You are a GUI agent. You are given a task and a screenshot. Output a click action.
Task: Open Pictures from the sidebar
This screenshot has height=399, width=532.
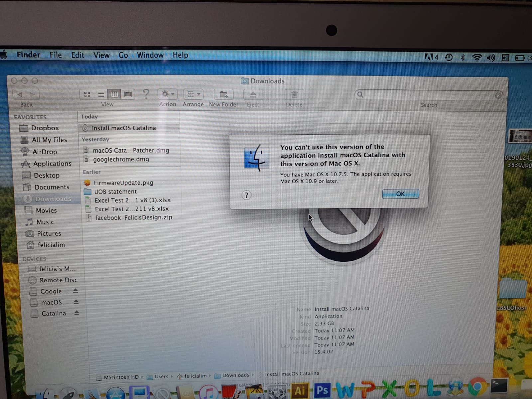pyautogui.click(x=44, y=233)
